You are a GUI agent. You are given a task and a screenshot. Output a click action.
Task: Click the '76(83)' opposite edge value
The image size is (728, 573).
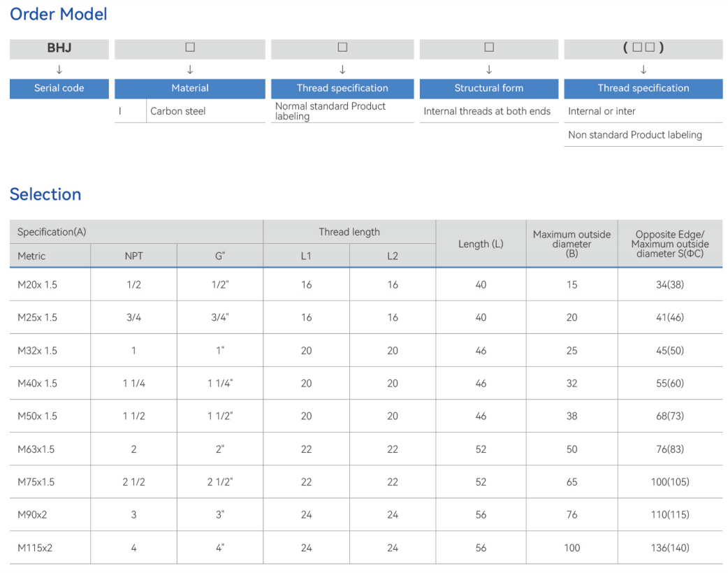tap(670, 449)
